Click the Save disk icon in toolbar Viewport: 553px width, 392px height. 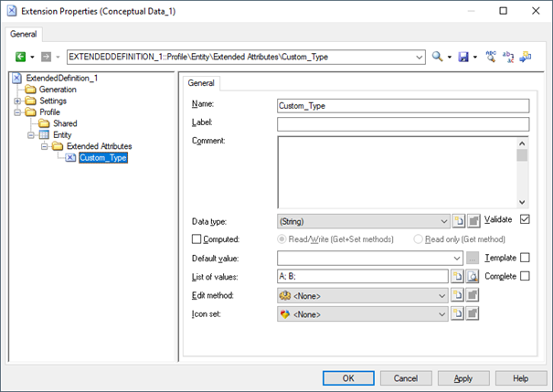click(463, 57)
